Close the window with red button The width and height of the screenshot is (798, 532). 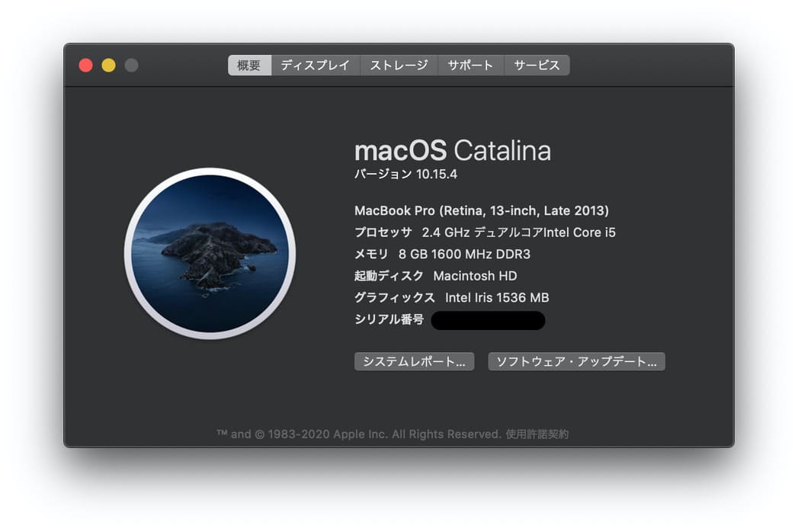point(85,65)
